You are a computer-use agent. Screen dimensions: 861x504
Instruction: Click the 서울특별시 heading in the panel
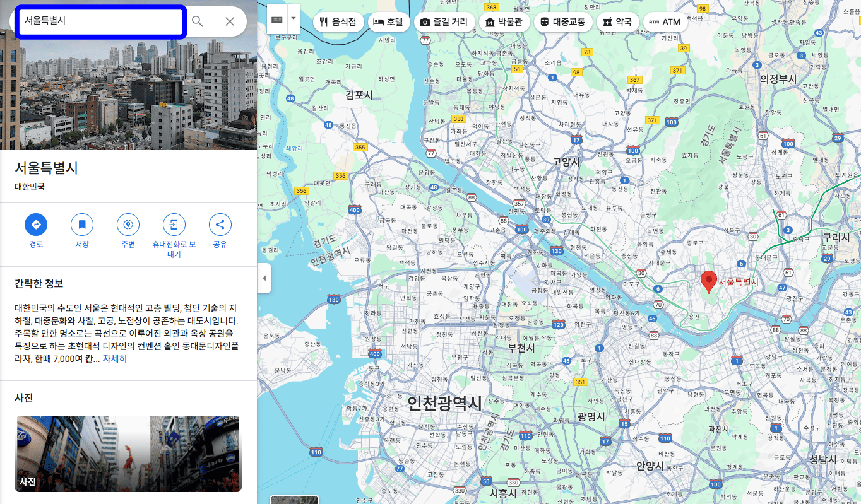click(46, 168)
